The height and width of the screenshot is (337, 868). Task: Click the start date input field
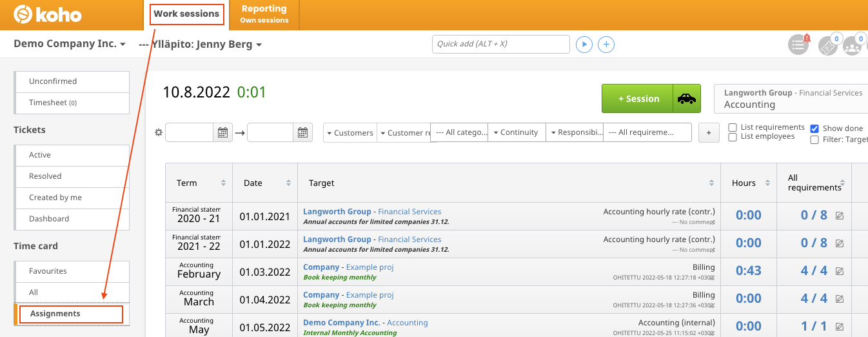point(190,132)
